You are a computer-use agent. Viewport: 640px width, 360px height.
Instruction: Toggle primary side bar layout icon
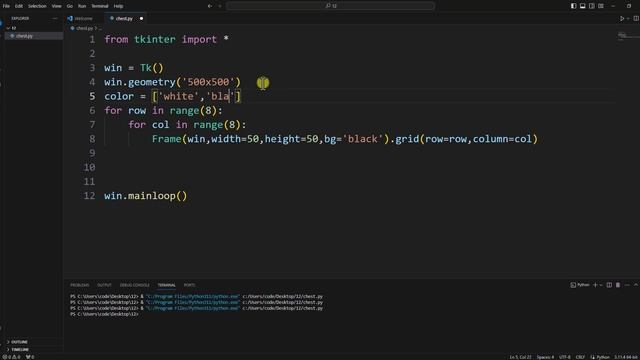573,6
